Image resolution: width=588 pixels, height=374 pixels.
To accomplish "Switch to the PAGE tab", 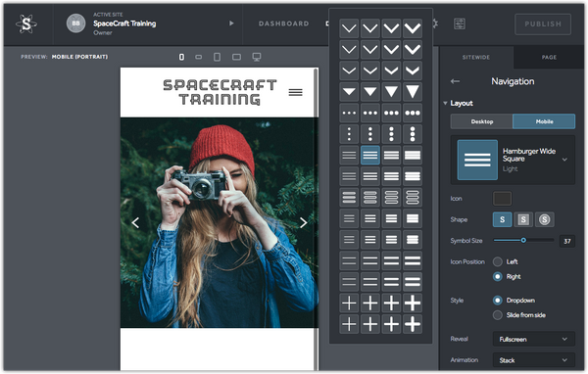I will pos(549,58).
